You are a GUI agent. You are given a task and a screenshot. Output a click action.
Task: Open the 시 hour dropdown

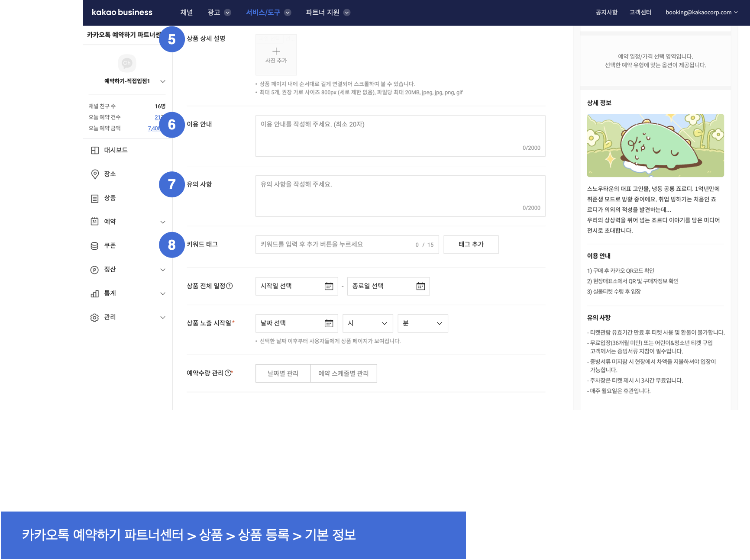[x=368, y=323]
